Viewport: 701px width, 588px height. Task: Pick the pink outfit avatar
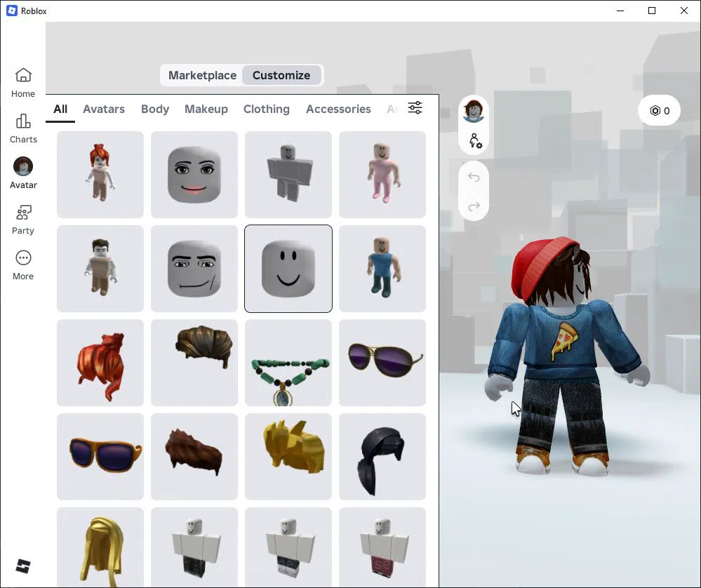(382, 175)
